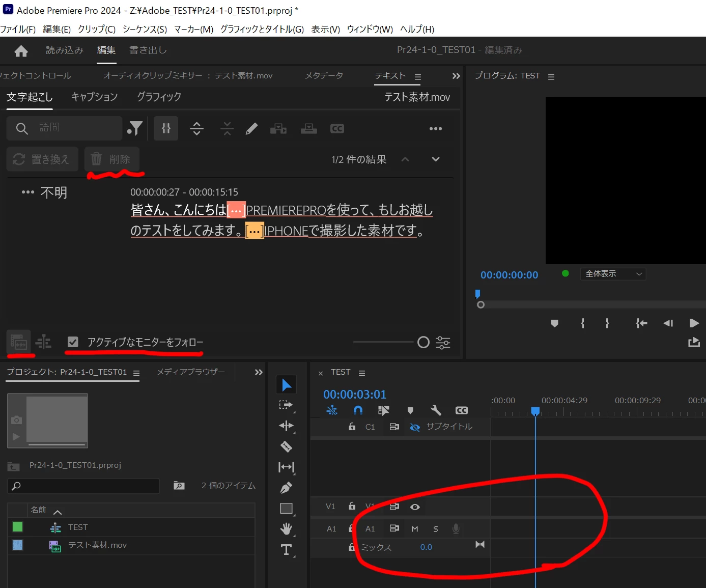Click the merge segments icon
Screen dimensions: 706x588
click(227, 128)
